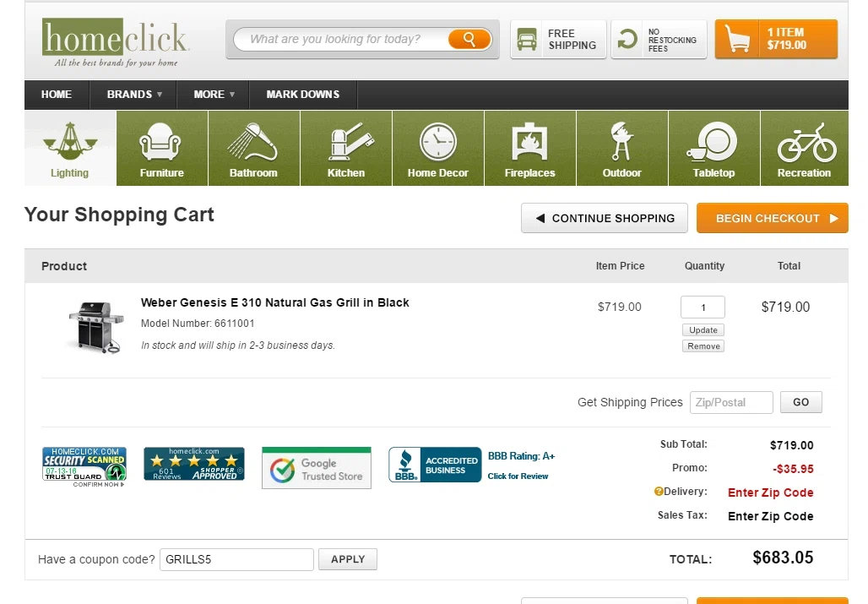Apply the coupon code
Screen dimensions: 868x604
pos(348,559)
